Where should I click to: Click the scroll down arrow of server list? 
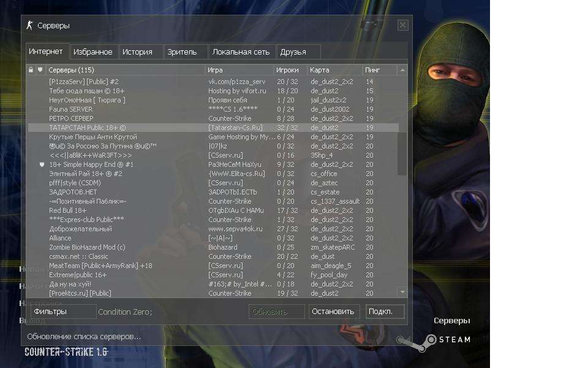[x=402, y=292]
